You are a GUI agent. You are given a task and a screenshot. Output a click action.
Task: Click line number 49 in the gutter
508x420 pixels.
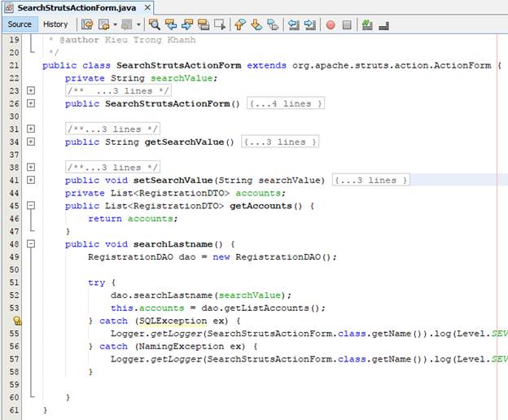14,257
